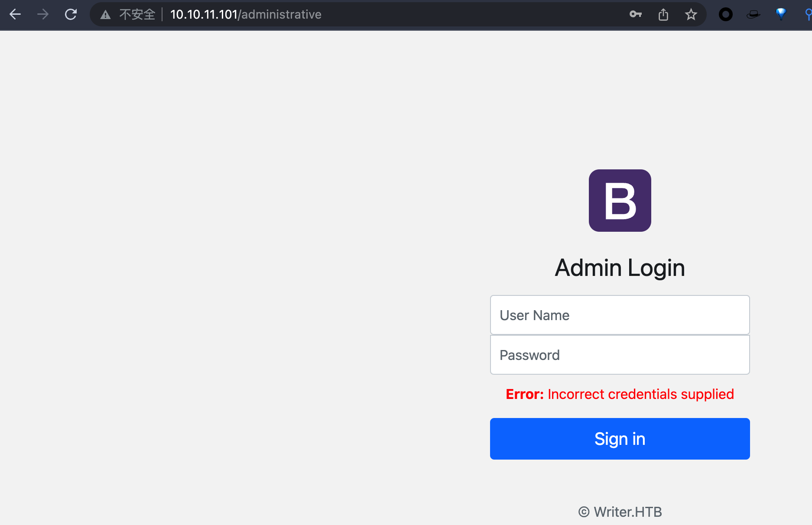The image size is (812, 525).
Task: Open the saved passwords key icon
Action: point(636,14)
